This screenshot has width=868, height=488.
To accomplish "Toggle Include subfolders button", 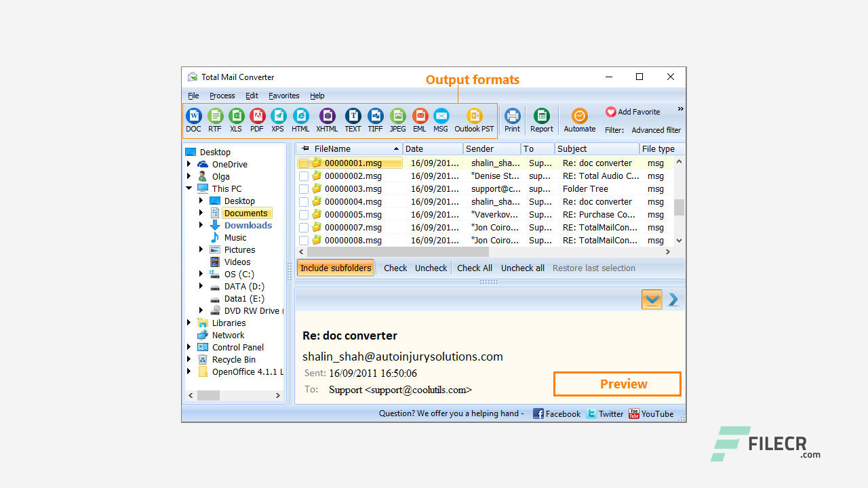I will point(336,268).
